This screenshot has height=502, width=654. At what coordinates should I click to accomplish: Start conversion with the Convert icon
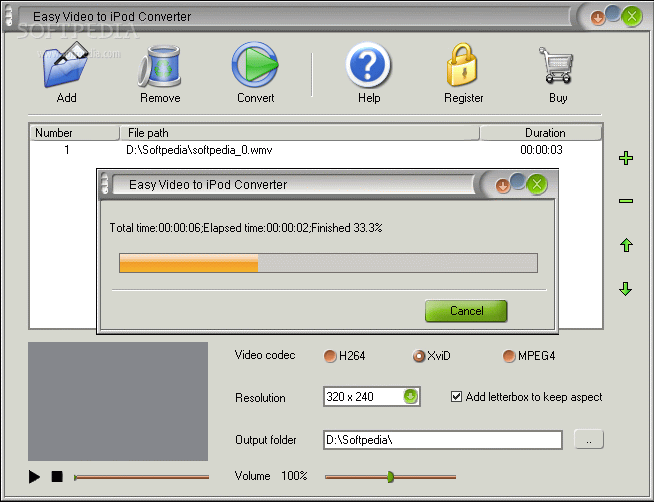[255, 64]
